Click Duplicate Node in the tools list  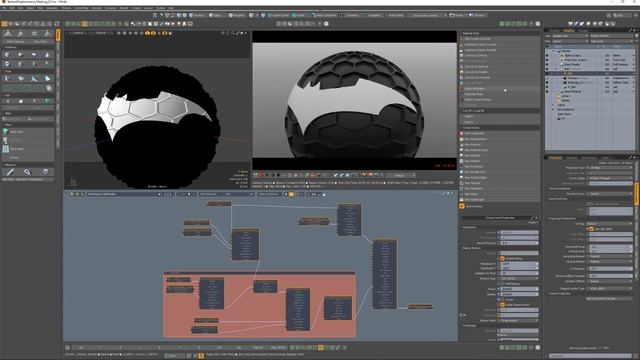(x=500, y=94)
